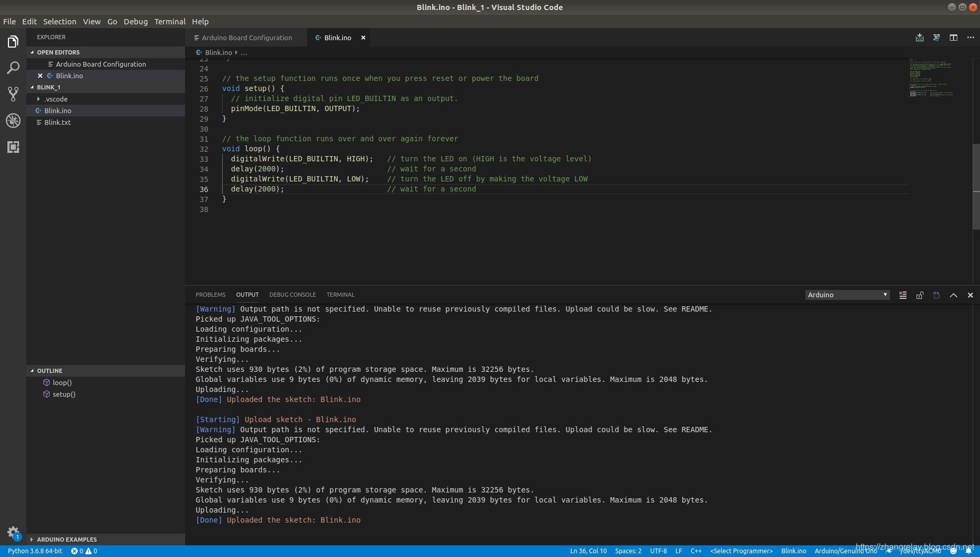Image resolution: width=980 pixels, height=557 pixels.
Task: Clear the output panel
Action: (903, 295)
